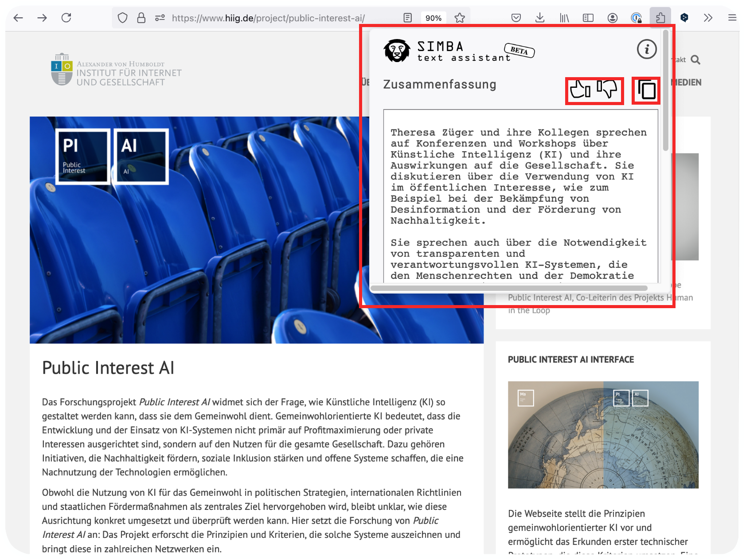This screenshot has height=560, width=746.
Task: Open the globe interface thumbnail
Action: click(x=603, y=435)
